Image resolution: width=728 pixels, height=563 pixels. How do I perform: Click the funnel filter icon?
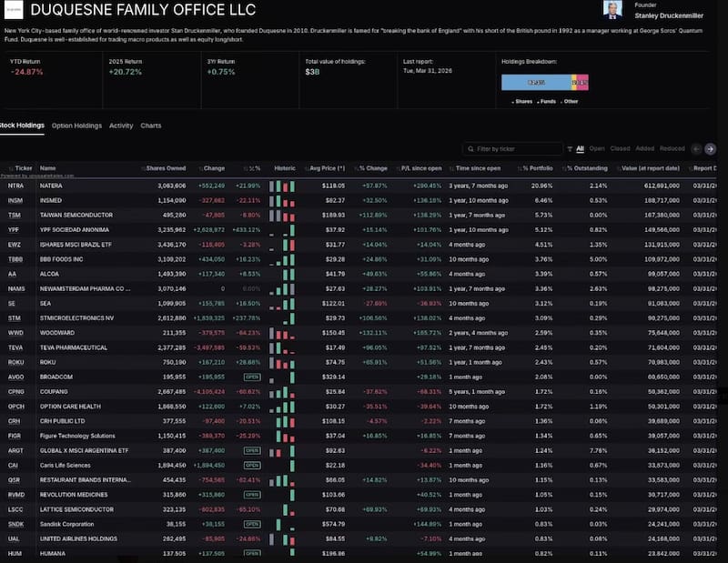[x=570, y=149]
